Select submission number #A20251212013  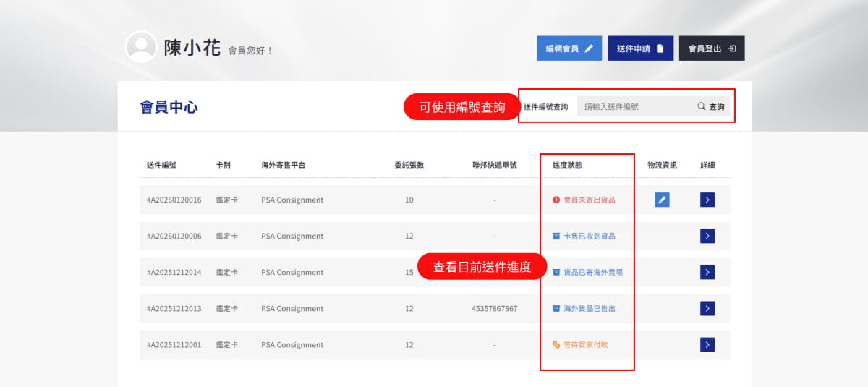174,308
